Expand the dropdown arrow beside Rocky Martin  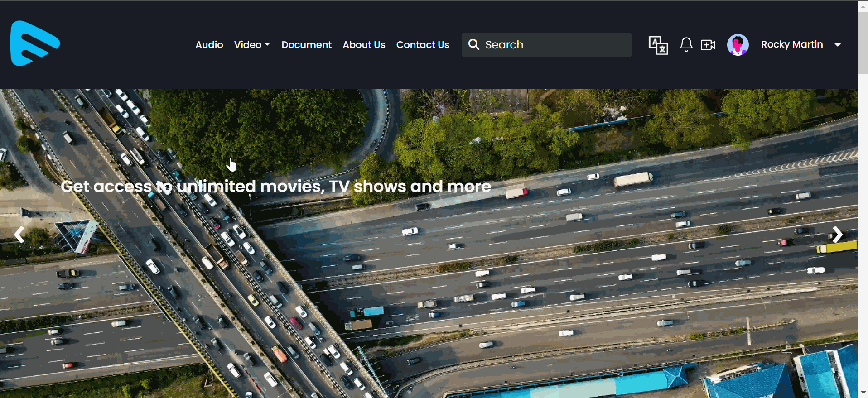(837, 45)
